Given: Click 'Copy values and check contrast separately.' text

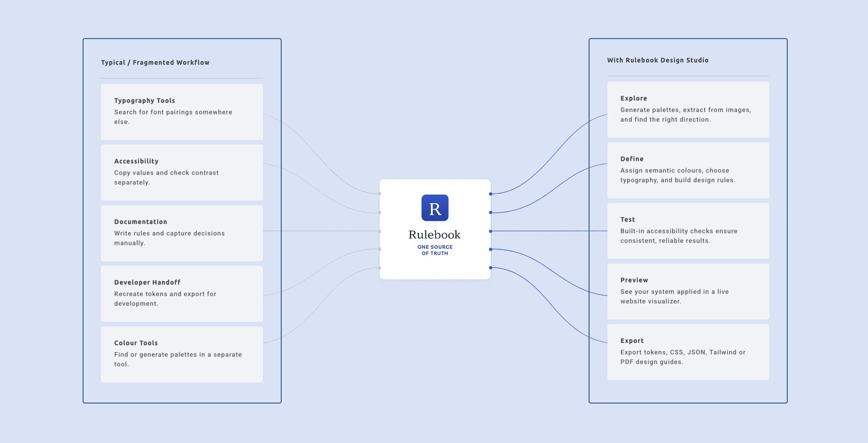Looking at the screenshot, I should [167, 177].
